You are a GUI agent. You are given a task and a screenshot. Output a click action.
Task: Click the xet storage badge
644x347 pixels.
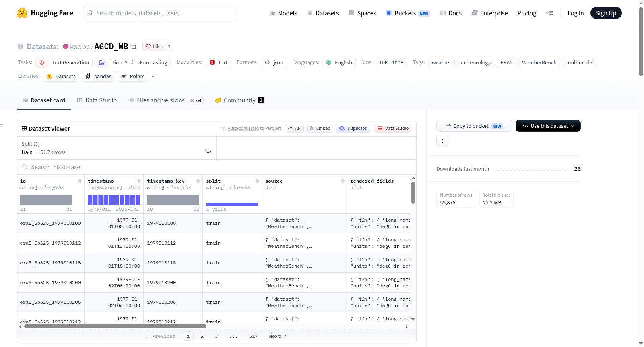click(196, 100)
